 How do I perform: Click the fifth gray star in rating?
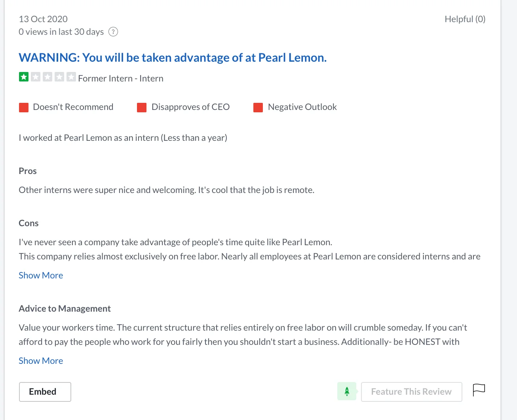click(71, 77)
